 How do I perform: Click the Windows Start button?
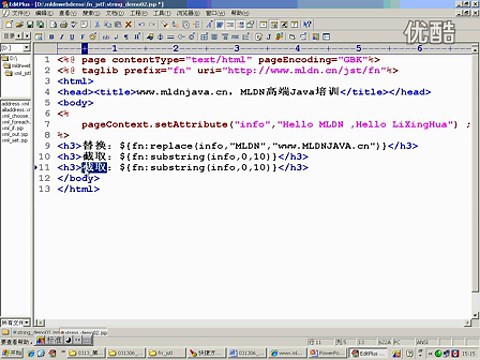[12, 353]
